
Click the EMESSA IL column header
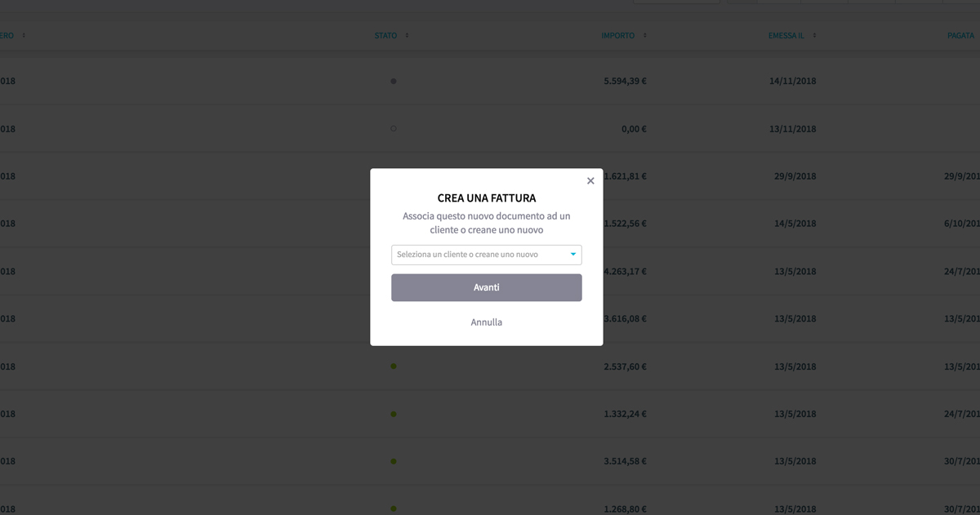786,36
